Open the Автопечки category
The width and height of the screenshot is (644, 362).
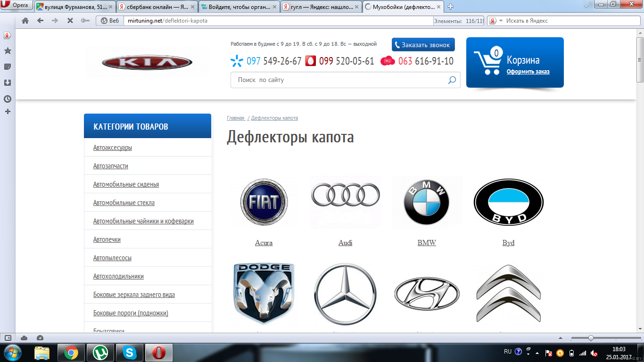107,239
